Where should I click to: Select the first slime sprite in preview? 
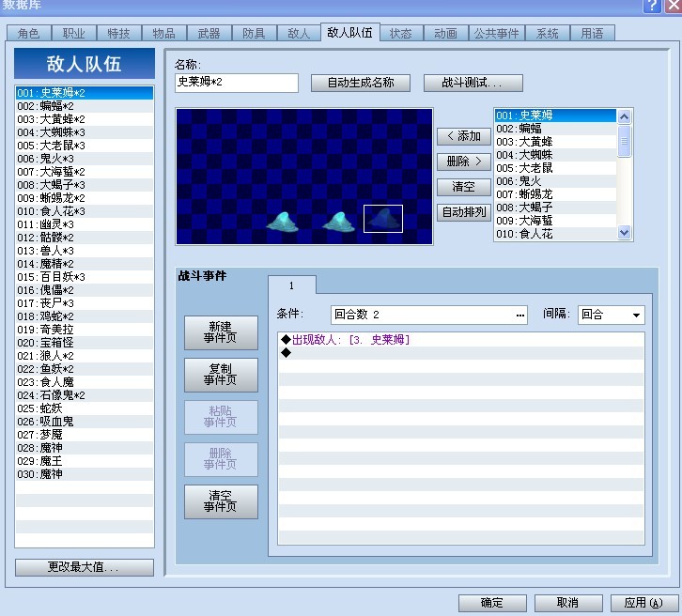[x=282, y=222]
